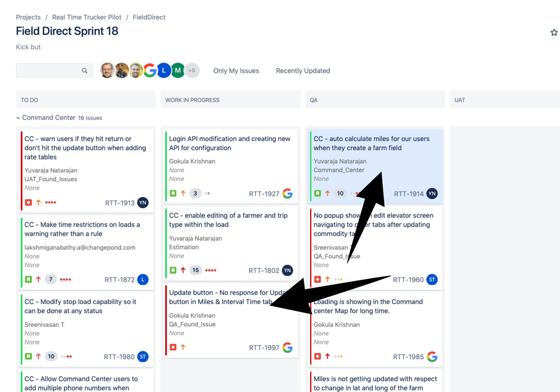Click the bug icon on RTT-1985

pos(317,356)
